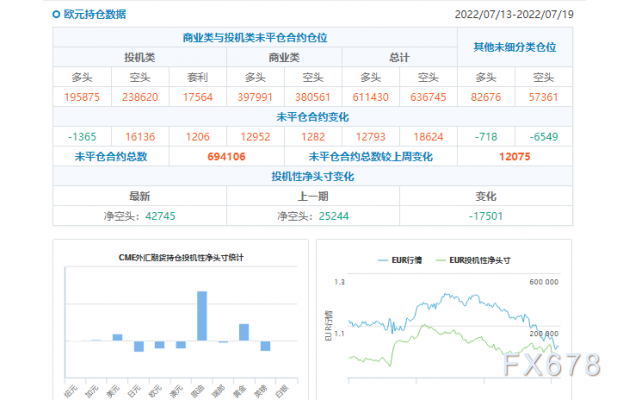The height and width of the screenshot is (400, 631).
Task: Click the 欧元持仓数据 section title
Action: click(x=95, y=14)
